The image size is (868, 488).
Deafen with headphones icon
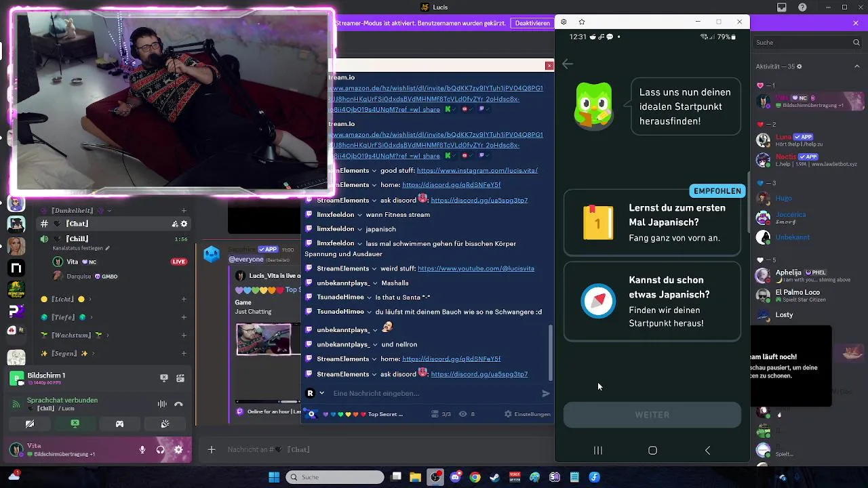tap(161, 449)
